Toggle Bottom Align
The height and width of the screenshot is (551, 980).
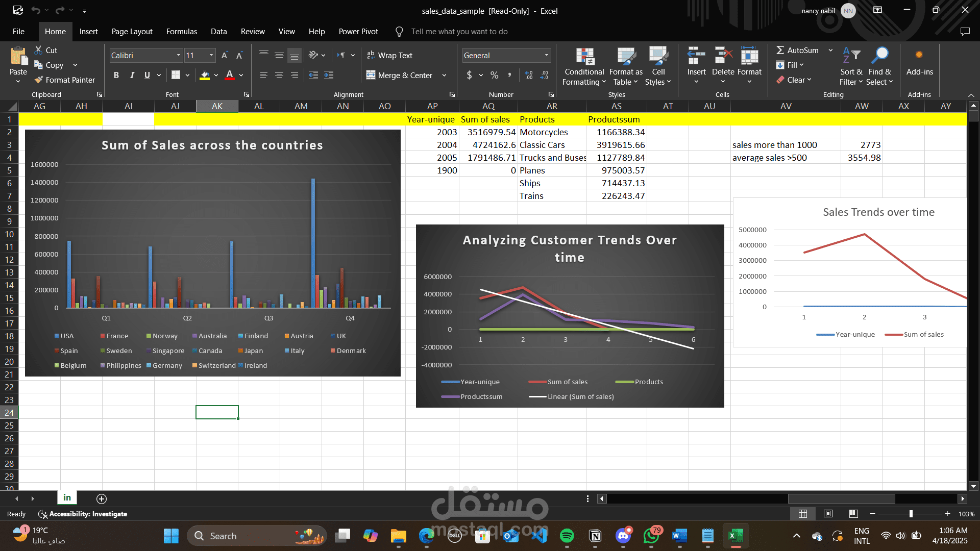click(294, 55)
